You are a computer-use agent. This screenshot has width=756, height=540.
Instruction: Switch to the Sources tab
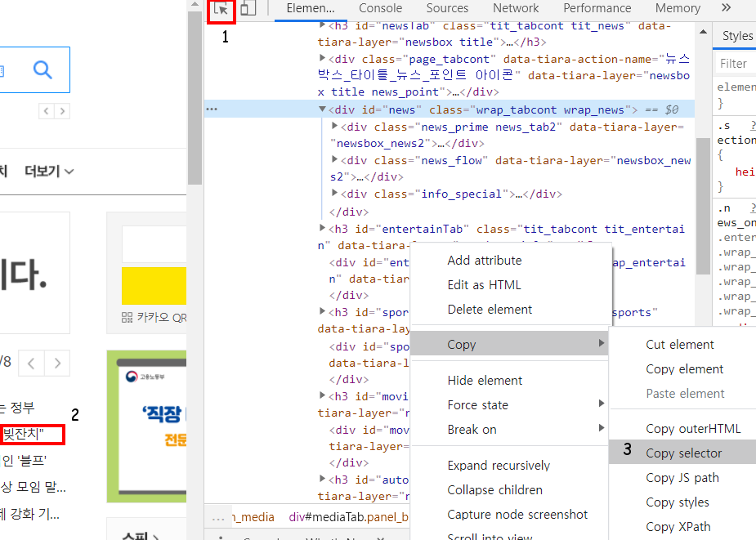[447, 8]
